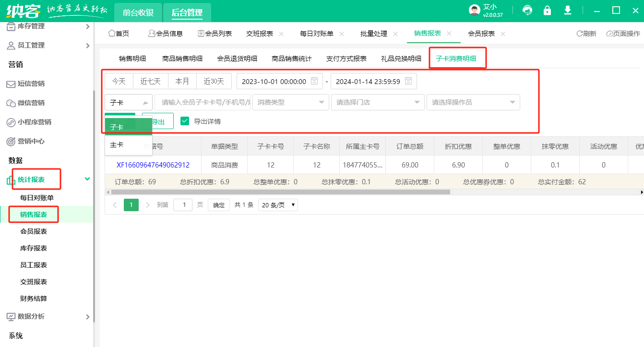
Task: Open the 请选择门店 dropdown
Action: (x=378, y=102)
